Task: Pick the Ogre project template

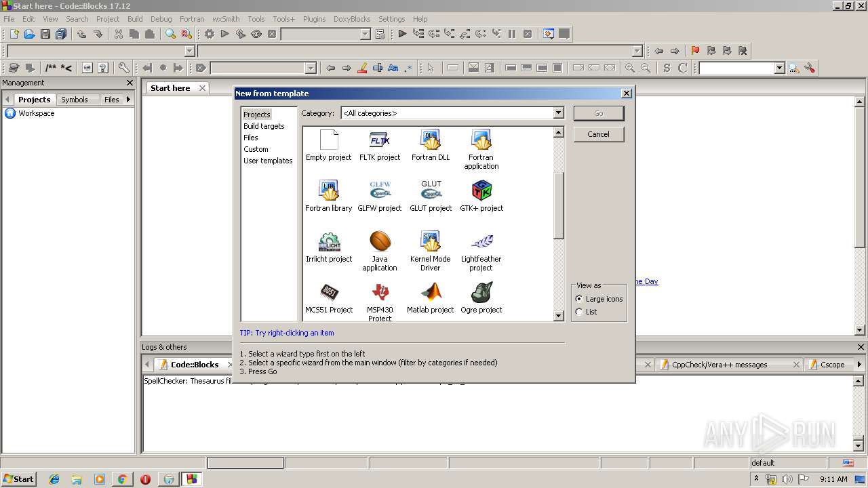Action: point(481,298)
